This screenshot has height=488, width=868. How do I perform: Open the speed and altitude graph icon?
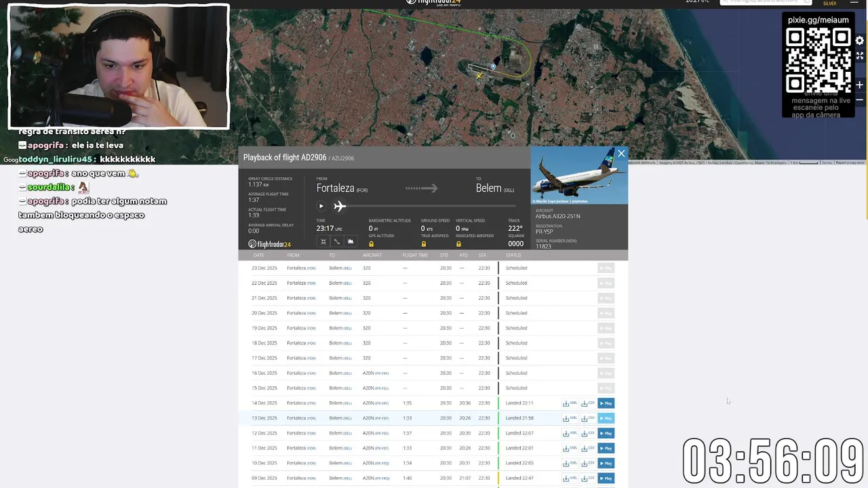pos(351,241)
